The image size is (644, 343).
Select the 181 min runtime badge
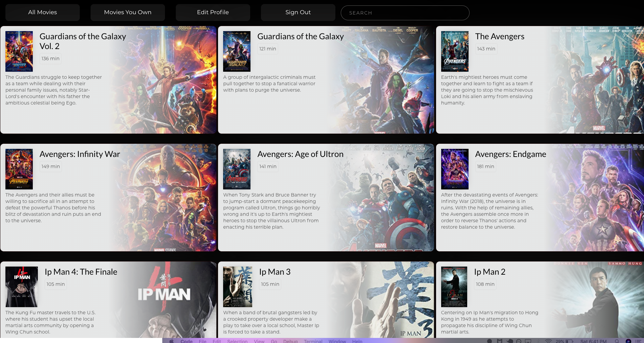click(x=486, y=166)
